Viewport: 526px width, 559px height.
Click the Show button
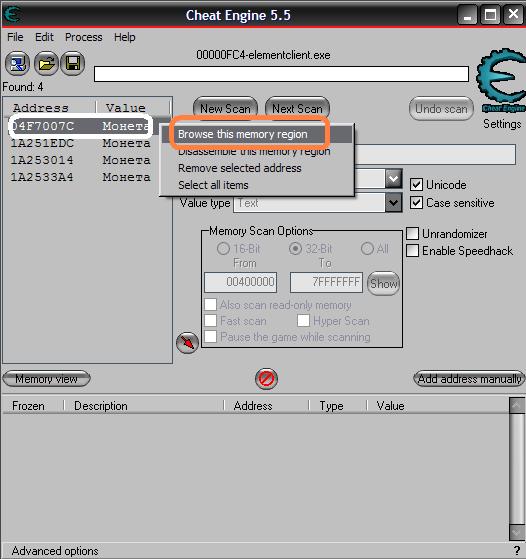pyautogui.click(x=383, y=284)
